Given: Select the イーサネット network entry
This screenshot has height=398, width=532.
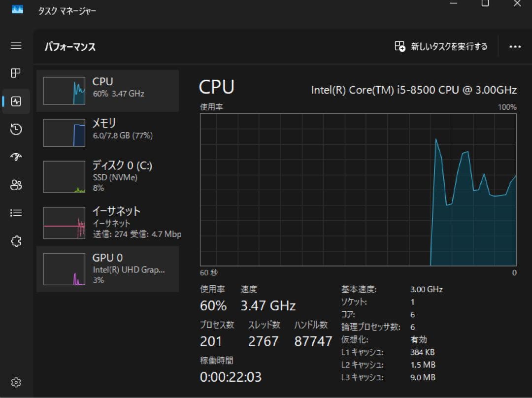Looking at the screenshot, I should tap(108, 223).
